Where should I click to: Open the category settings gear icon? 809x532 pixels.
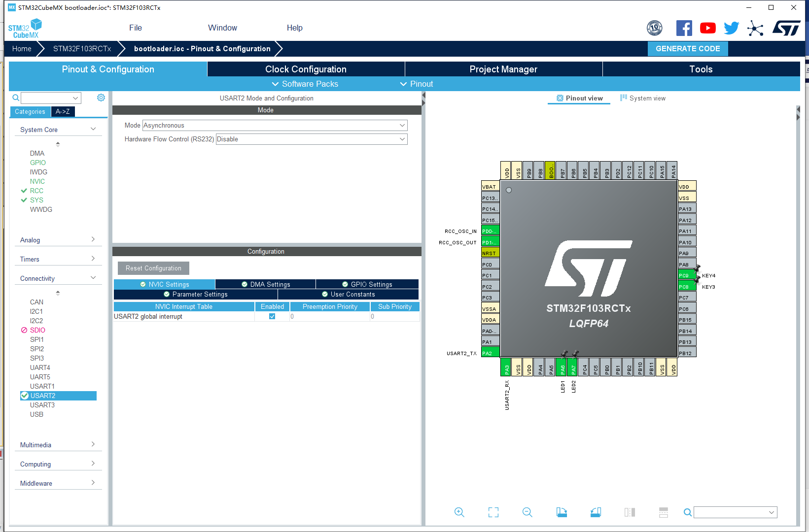pos(101,98)
